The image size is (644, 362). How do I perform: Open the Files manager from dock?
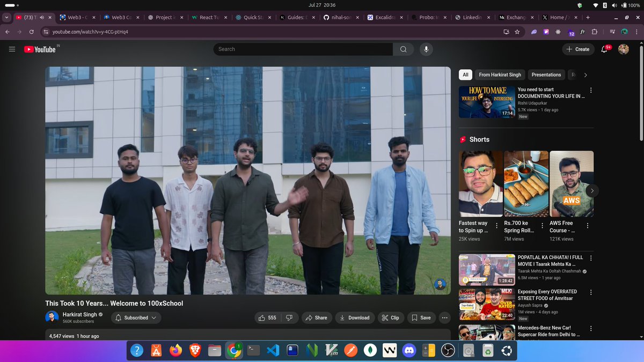pyautogui.click(x=214, y=350)
